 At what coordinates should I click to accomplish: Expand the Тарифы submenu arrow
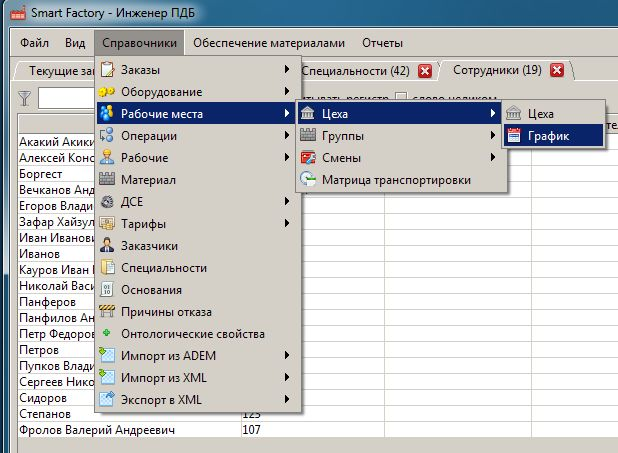pos(287,224)
